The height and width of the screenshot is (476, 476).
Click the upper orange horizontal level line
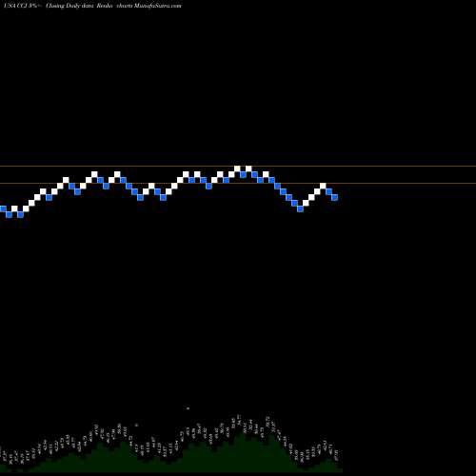238,166
